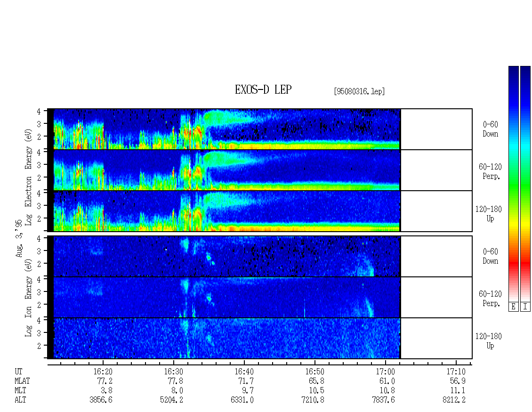Image resolution: width=532 pixels, height=412 pixels.
Task: Click the E color bar label box
Action: coord(513,307)
